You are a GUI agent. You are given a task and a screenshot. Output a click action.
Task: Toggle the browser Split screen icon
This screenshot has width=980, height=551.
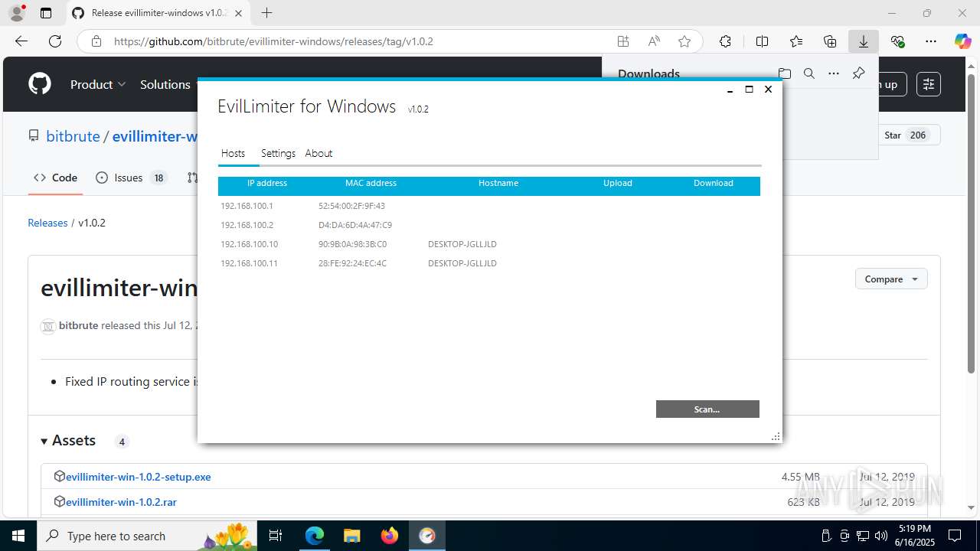pos(762,41)
